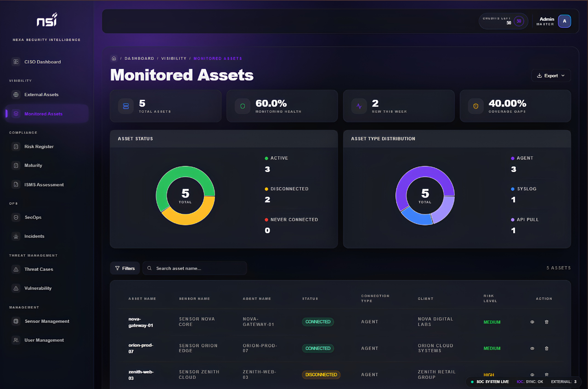Click the CISO Dashboard sidebar icon
The image size is (588, 389).
tap(16, 62)
